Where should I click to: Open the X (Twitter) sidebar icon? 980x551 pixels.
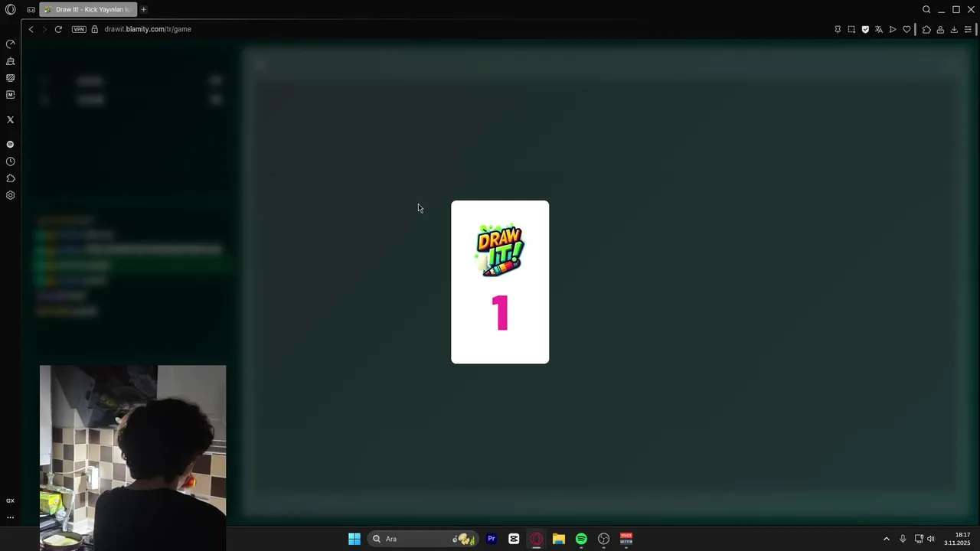[x=10, y=119]
